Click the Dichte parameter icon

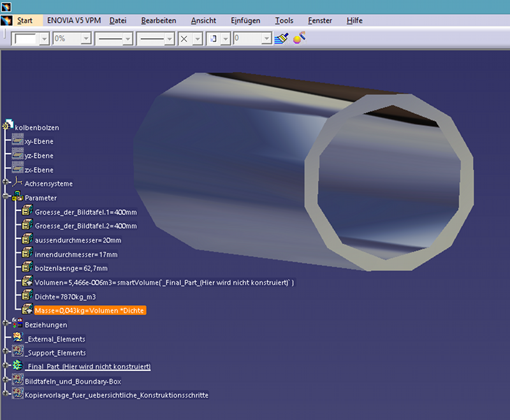(x=27, y=296)
